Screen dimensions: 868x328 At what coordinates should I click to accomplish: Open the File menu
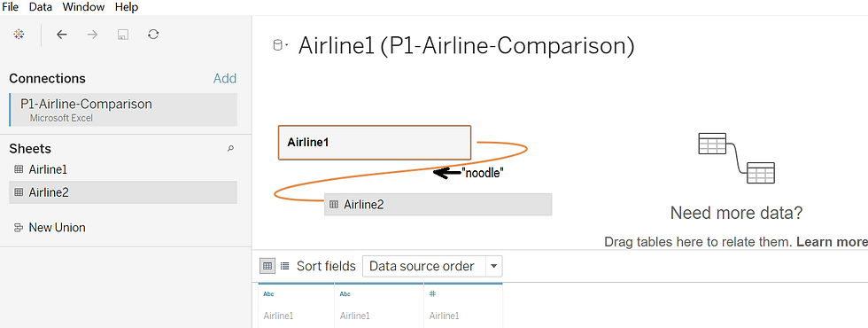11,7
